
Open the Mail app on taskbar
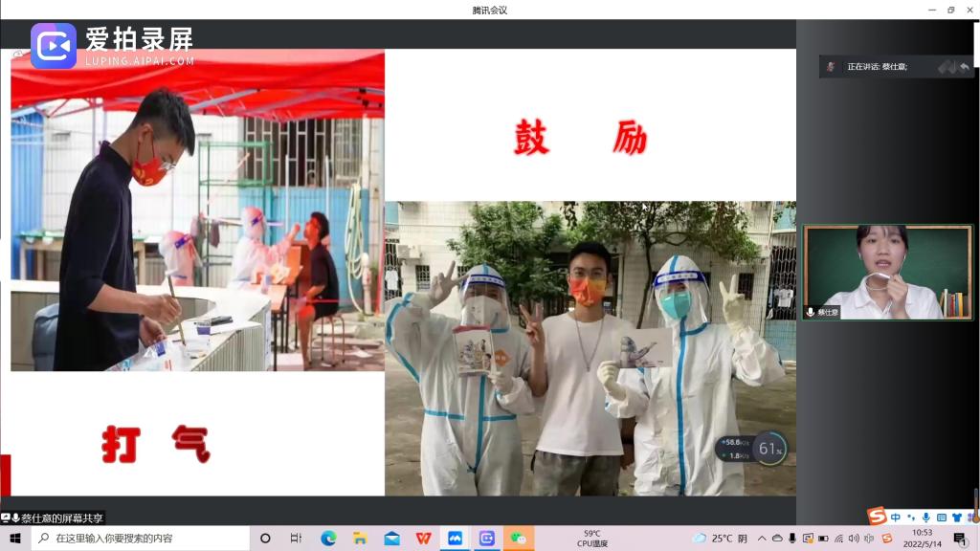(x=391, y=539)
